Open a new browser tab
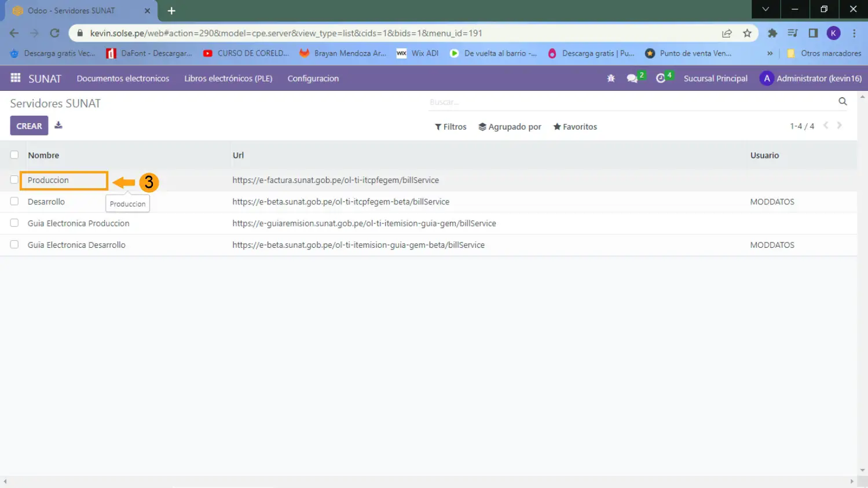The width and height of the screenshot is (868, 488). click(x=171, y=10)
